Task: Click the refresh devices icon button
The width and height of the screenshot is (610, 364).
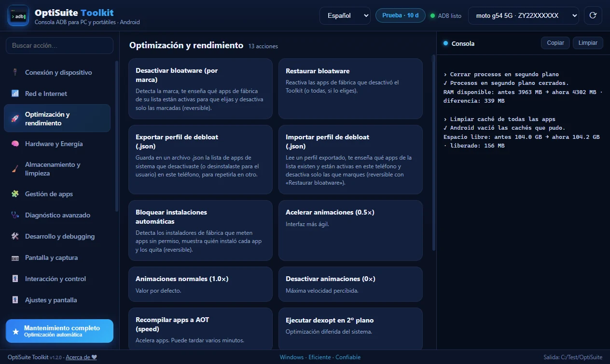Action: 593,15
